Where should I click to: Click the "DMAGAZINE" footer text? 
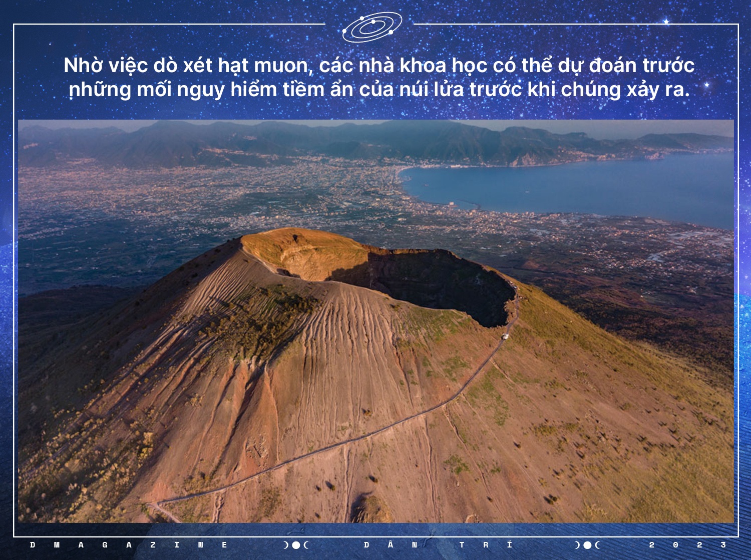pyautogui.click(x=129, y=545)
